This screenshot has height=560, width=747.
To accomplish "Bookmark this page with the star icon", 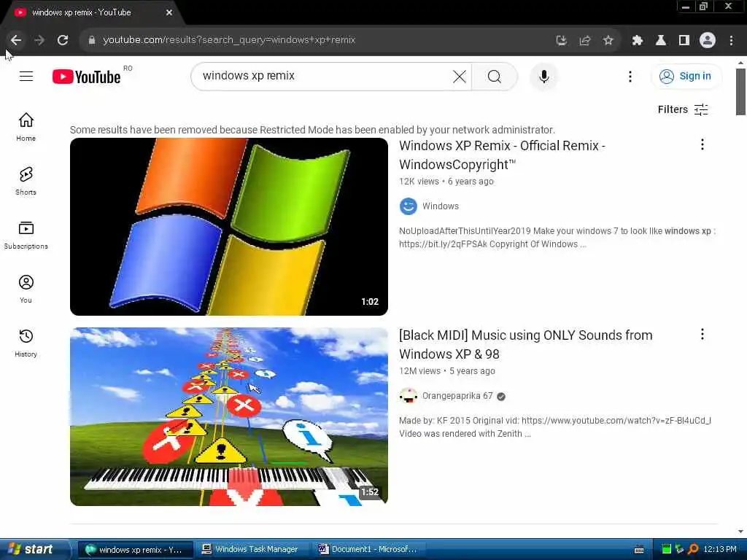I will point(608,41).
